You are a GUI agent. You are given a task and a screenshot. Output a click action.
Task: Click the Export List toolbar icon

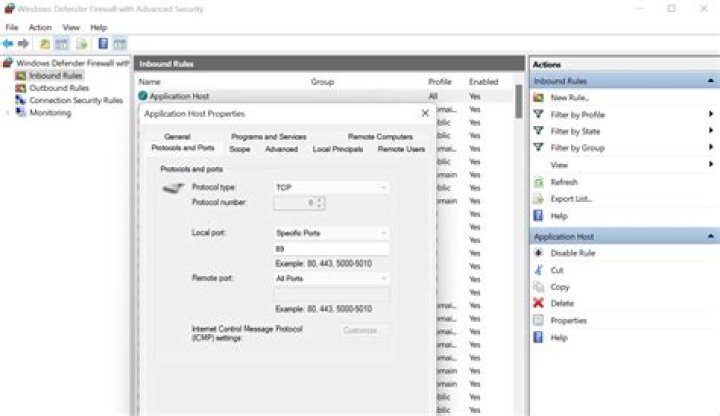coord(82,44)
